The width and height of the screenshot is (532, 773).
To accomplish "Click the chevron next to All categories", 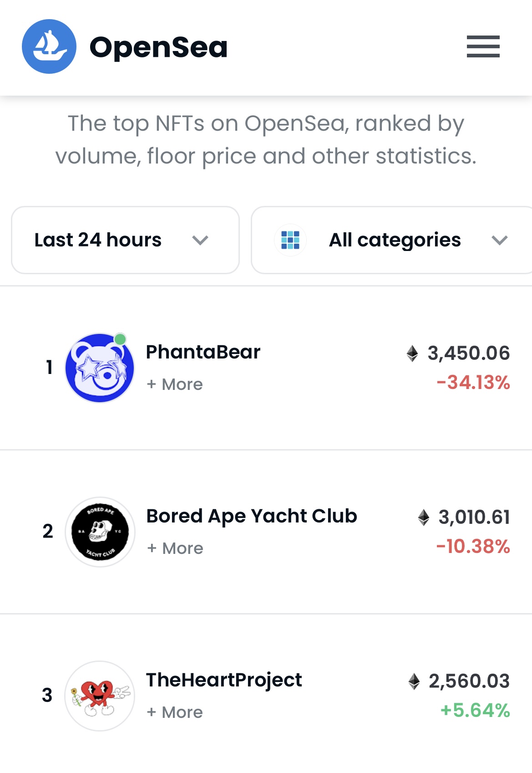I will (x=500, y=240).
